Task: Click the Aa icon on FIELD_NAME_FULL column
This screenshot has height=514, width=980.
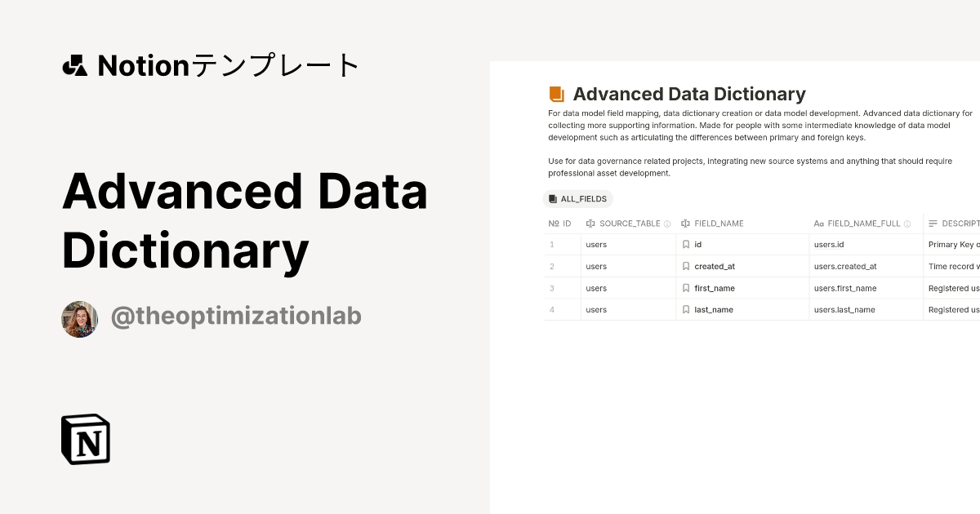Action: pos(817,223)
